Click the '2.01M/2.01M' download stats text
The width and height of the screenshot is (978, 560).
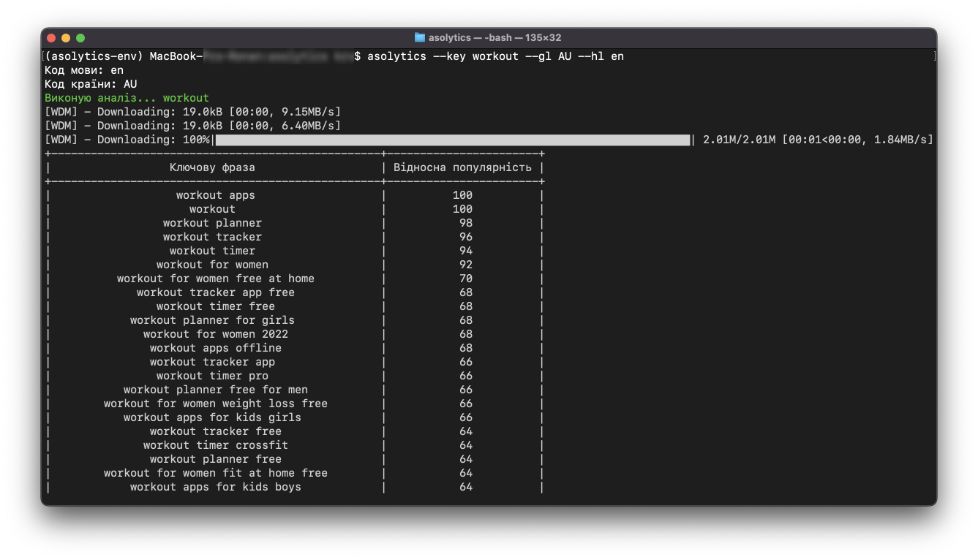click(x=740, y=140)
